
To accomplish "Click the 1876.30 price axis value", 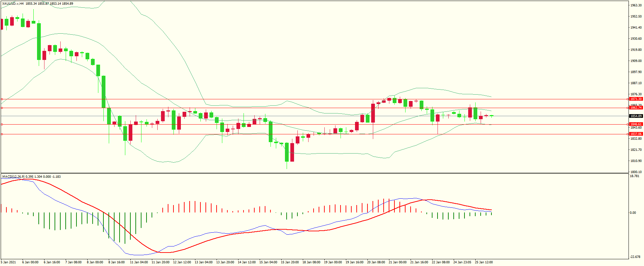I will (x=636, y=94).
